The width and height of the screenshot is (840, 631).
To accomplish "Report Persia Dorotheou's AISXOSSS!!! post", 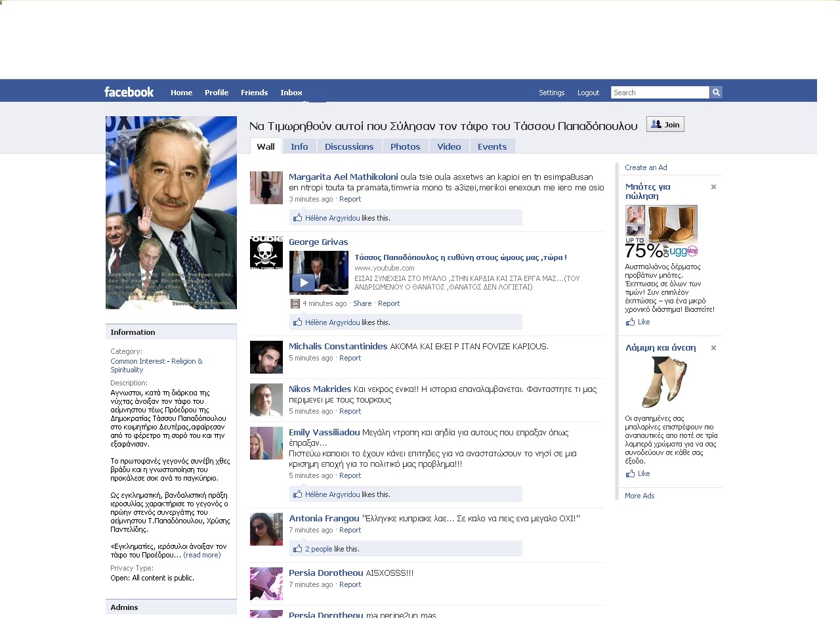I will click(350, 584).
